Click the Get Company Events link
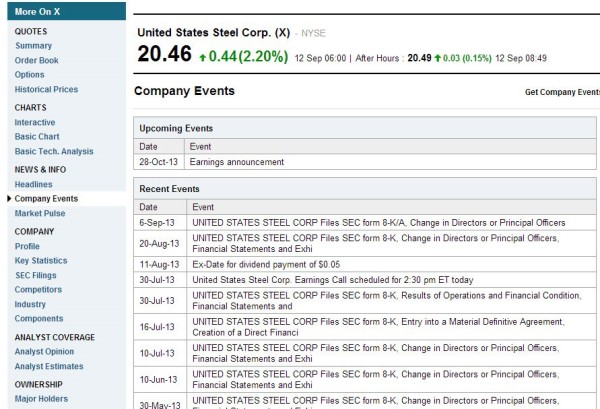The height and width of the screenshot is (409, 600). click(x=562, y=92)
